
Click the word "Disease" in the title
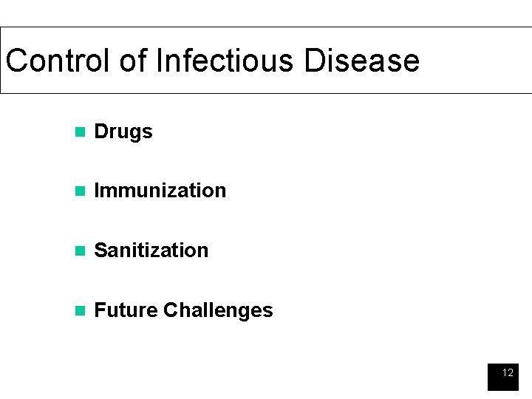pyautogui.click(x=362, y=61)
